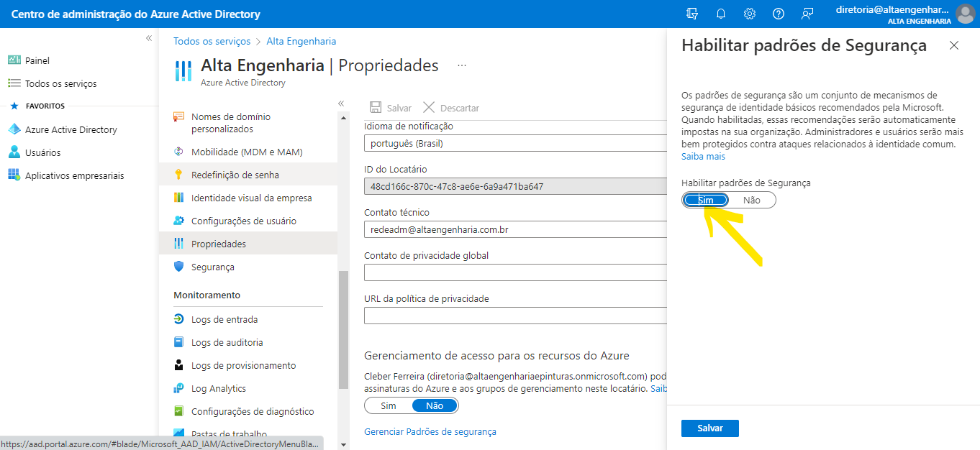Click the resource menu vertical scrollbar
The width and height of the screenshot is (980, 450).
coord(343,329)
